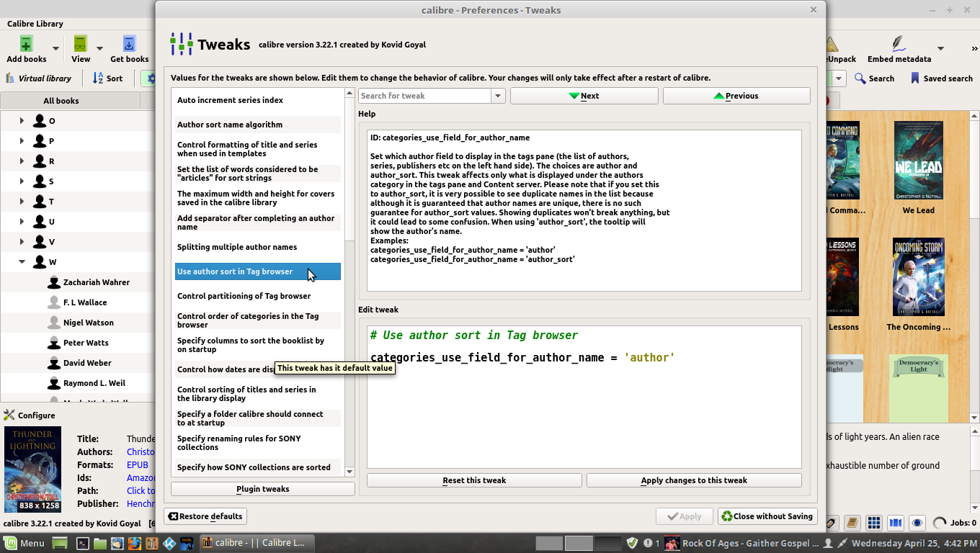
Task: Click the Sort button in Calibre toolbar
Action: pos(107,78)
